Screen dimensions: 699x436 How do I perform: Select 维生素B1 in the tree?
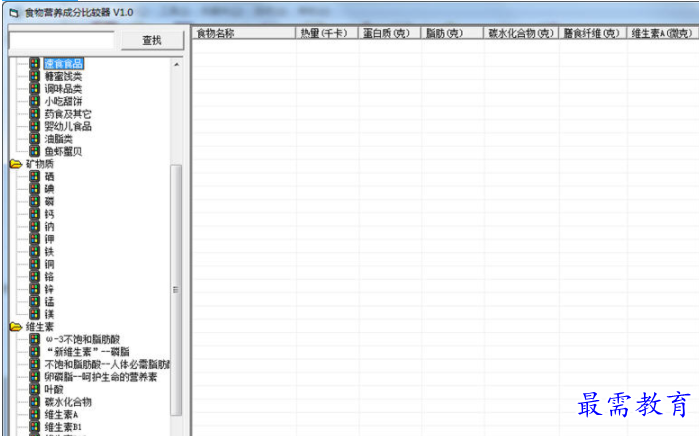tap(63, 427)
